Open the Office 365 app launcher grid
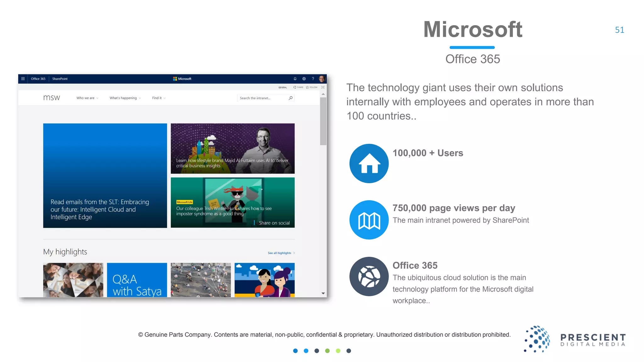644x362 pixels. [23, 79]
